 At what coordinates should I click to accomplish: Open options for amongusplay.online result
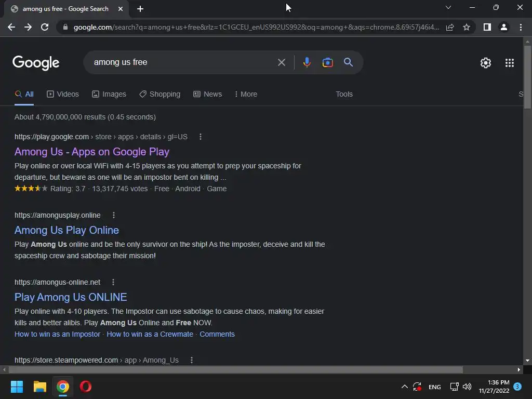coord(114,215)
